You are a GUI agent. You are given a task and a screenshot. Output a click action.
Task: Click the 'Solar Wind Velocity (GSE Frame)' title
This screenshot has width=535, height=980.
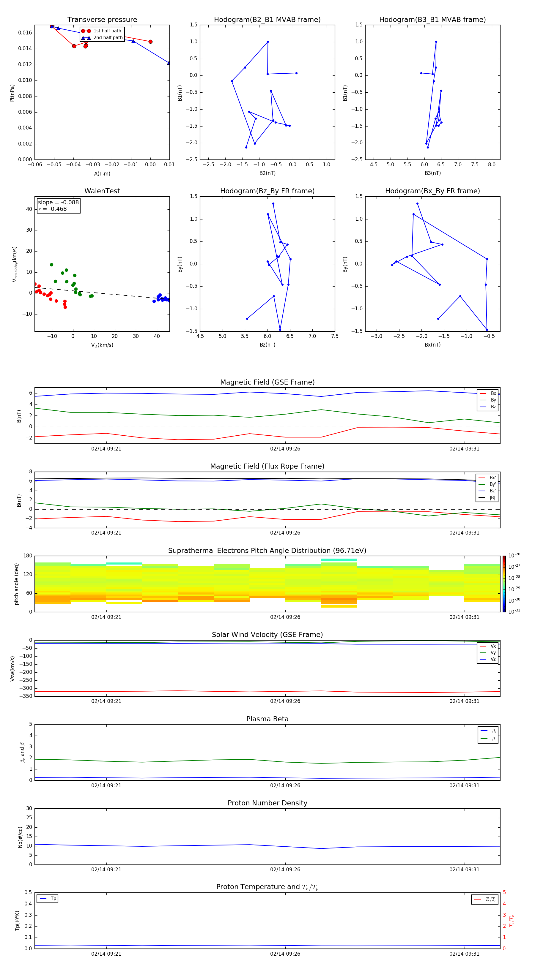pos(267,635)
